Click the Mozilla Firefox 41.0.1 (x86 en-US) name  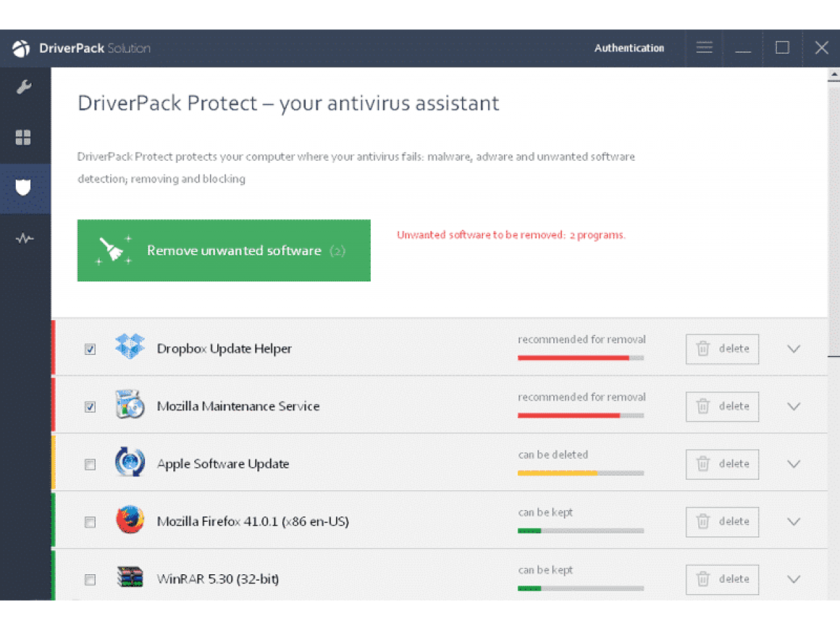tap(253, 522)
